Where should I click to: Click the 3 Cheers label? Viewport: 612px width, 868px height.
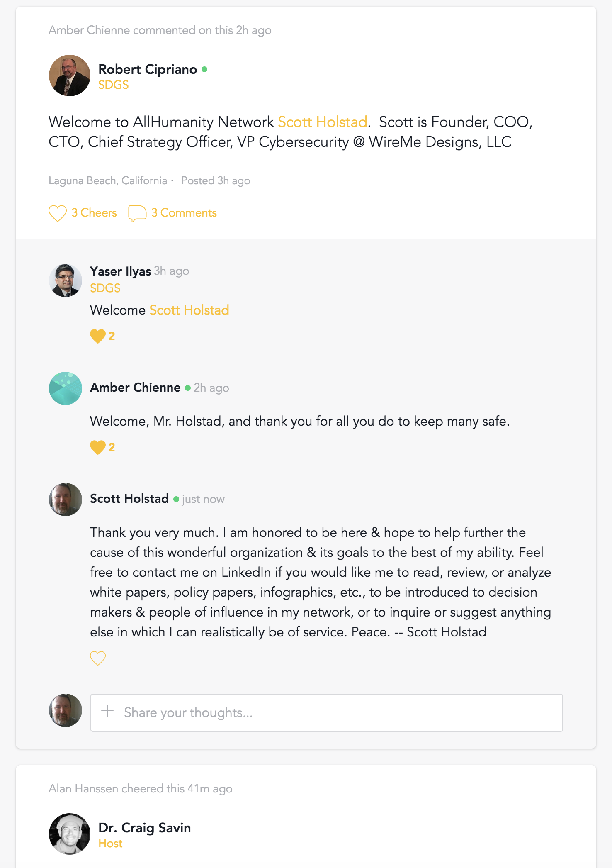click(94, 213)
